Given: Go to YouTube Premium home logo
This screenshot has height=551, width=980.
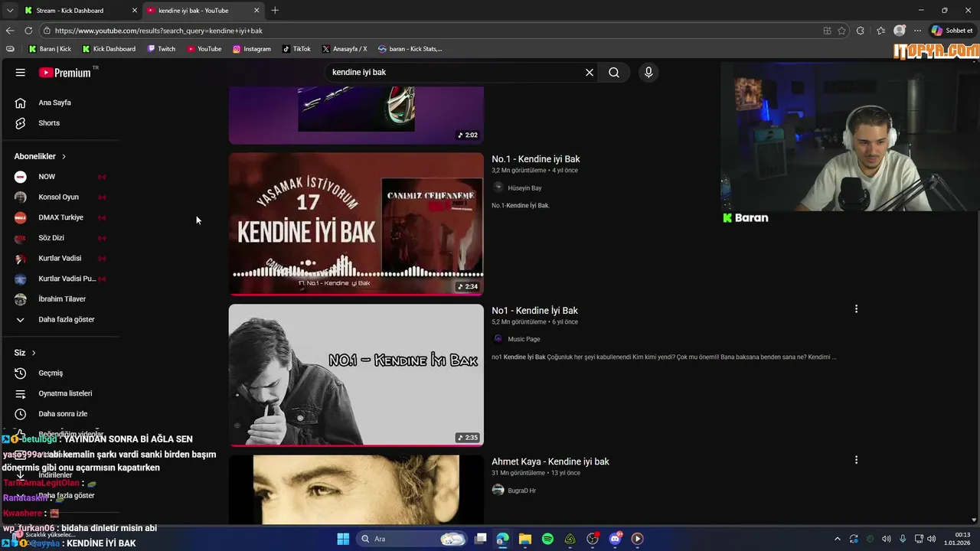Looking at the screenshot, I should (65, 73).
